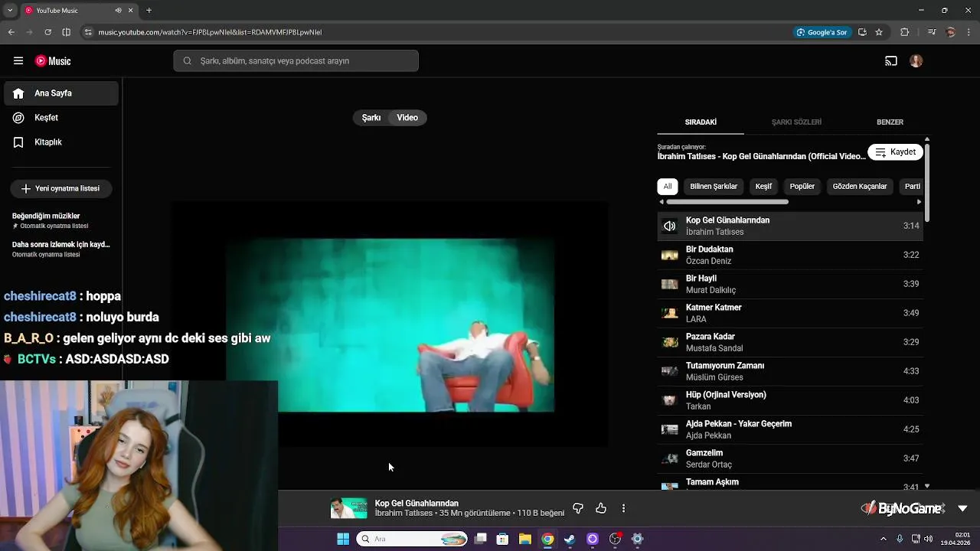Like the current song with thumbs up
This screenshot has height=551, width=980.
click(x=601, y=508)
